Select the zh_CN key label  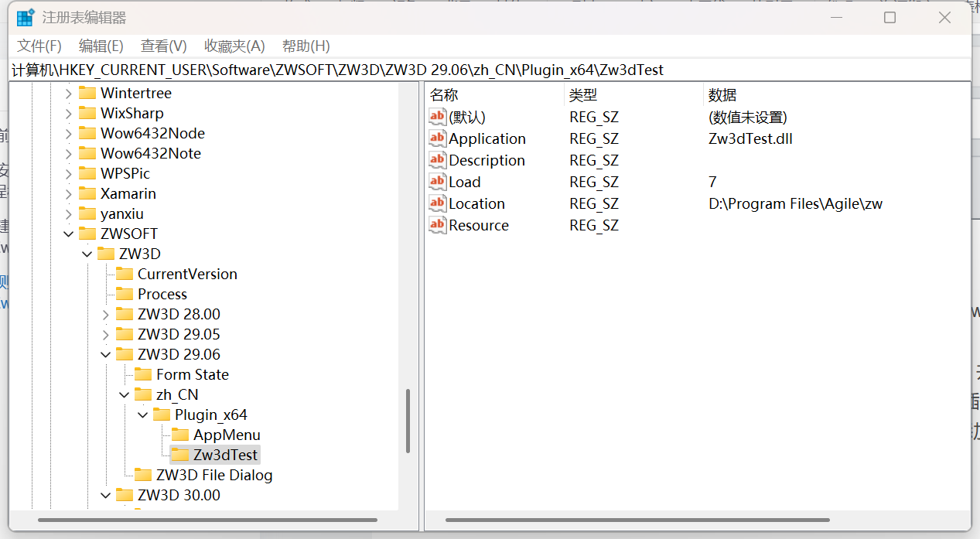point(177,394)
